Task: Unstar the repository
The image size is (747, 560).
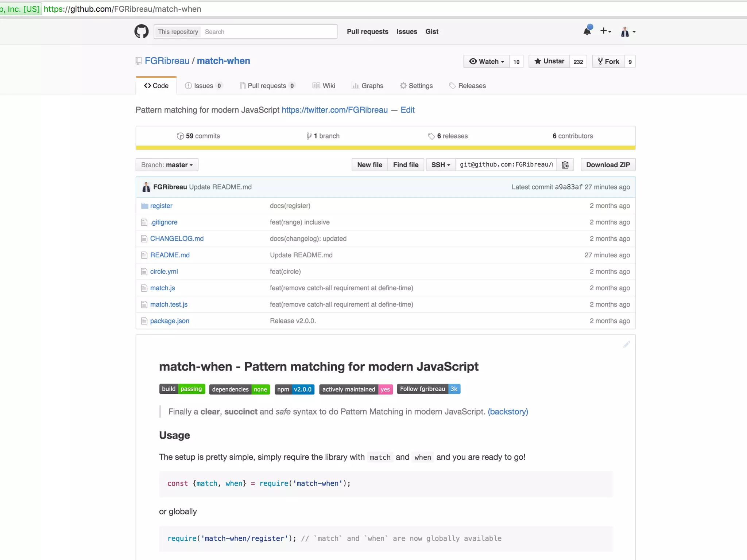Action: pyautogui.click(x=549, y=61)
